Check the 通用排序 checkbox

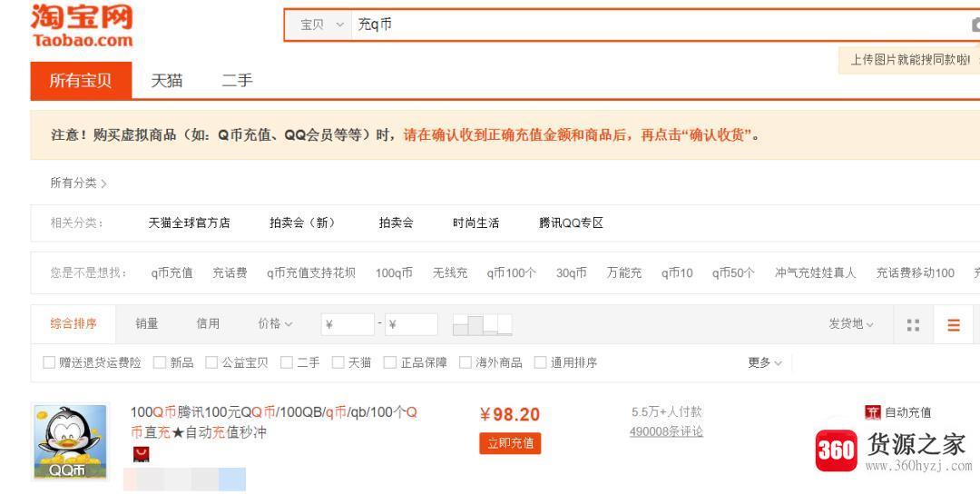[x=540, y=362]
